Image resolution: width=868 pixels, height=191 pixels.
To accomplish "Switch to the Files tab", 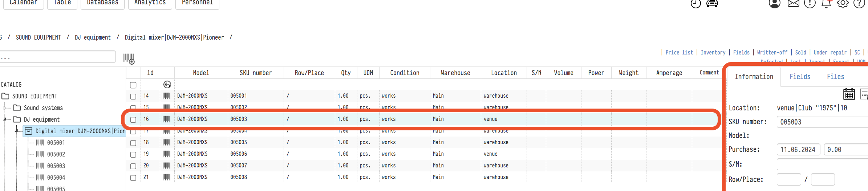I will coord(835,77).
